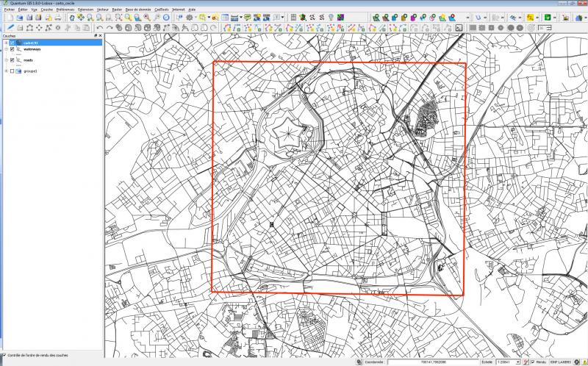Open the Vecteur menu

coord(103,9)
